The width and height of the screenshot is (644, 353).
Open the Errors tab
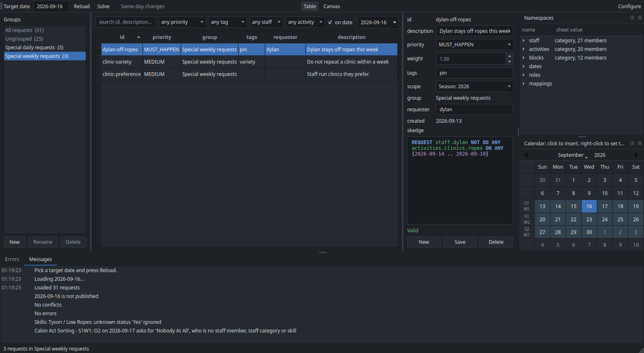tap(12, 259)
